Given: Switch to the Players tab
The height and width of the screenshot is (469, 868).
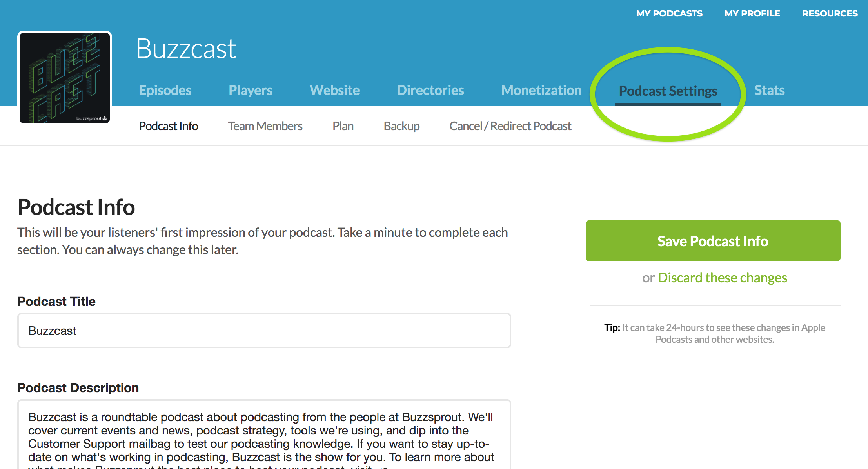Looking at the screenshot, I should click(251, 90).
